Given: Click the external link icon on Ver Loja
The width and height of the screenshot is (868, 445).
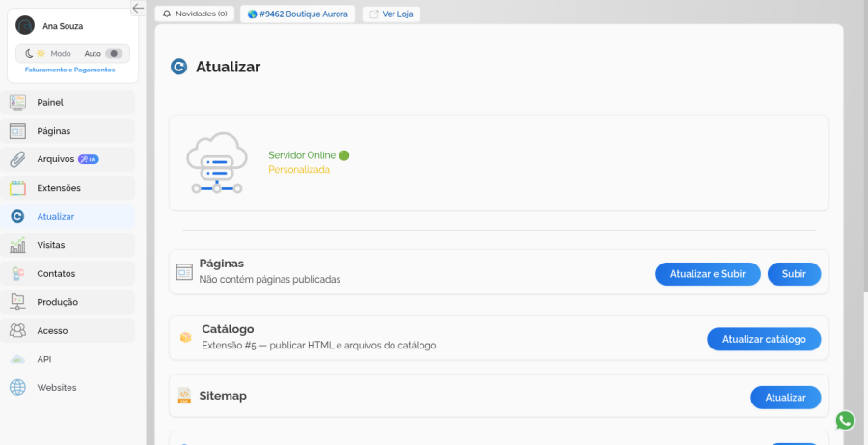Looking at the screenshot, I should click(x=374, y=14).
